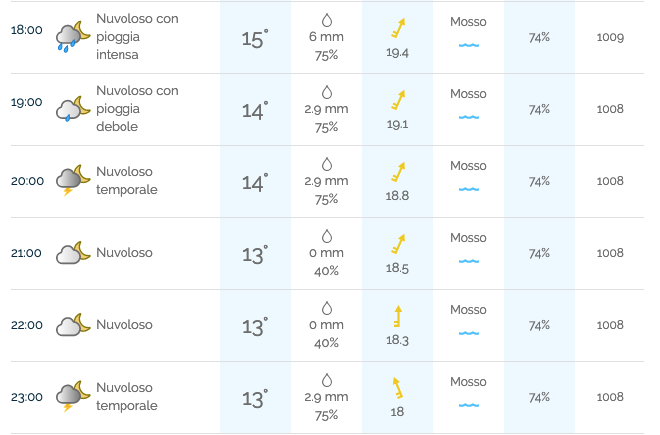
Task: Select the thunderstorm icon at 23:00
Action: (x=73, y=397)
